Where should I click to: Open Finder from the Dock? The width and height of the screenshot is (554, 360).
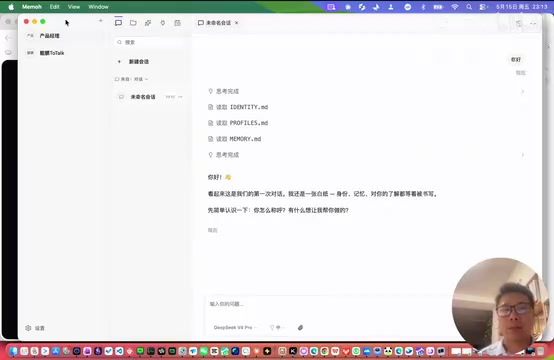pyautogui.click(x=13, y=351)
